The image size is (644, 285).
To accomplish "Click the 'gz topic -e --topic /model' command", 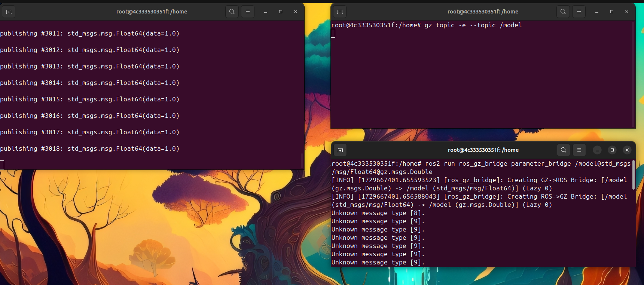I will 473,25.
